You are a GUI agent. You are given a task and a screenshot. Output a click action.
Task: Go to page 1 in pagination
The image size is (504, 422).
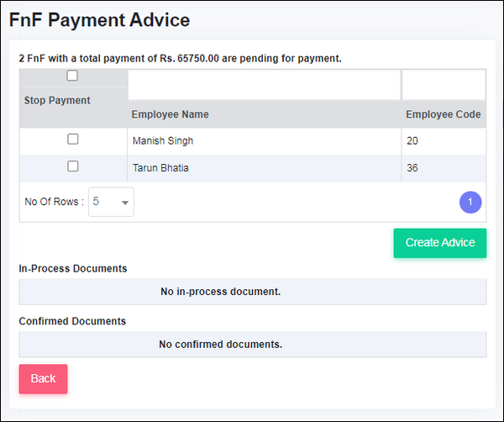click(x=470, y=203)
